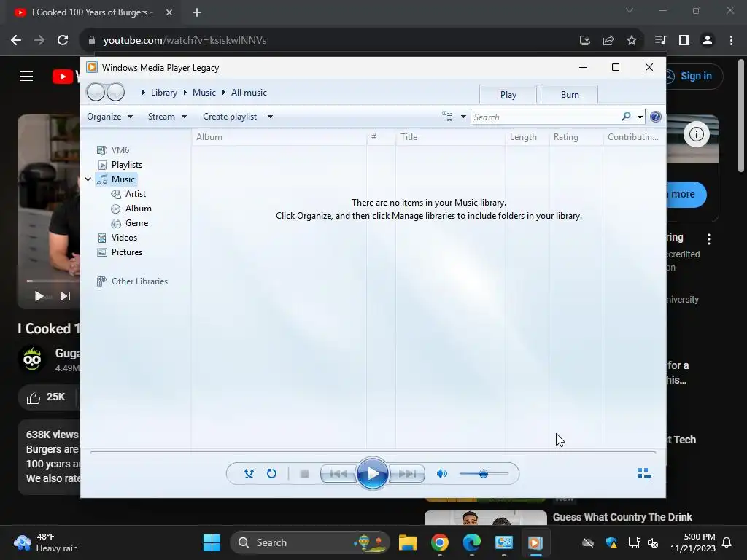
Task: Select VM6 library in the sidebar
Action: click(113, 150)
